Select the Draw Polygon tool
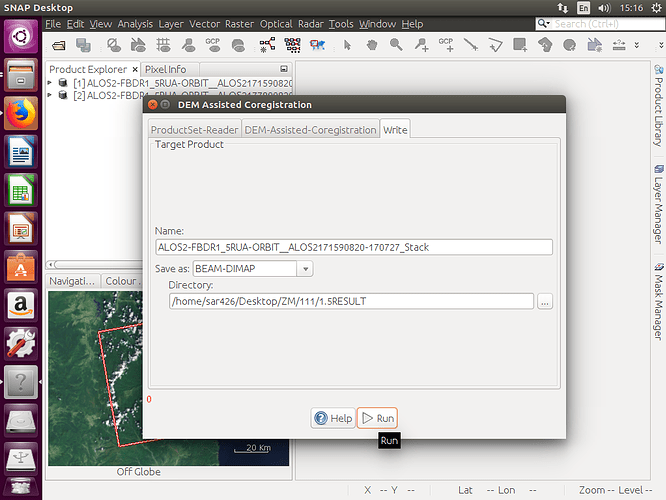The image size is (666, 500). click(495, 45)
